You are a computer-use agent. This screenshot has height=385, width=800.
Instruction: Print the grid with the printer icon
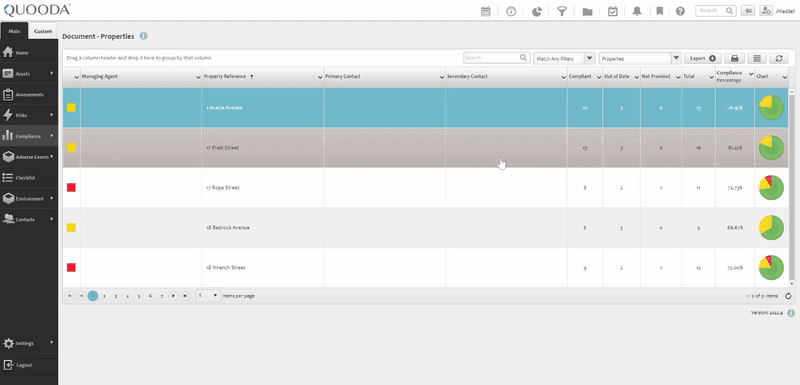[735, 58]
